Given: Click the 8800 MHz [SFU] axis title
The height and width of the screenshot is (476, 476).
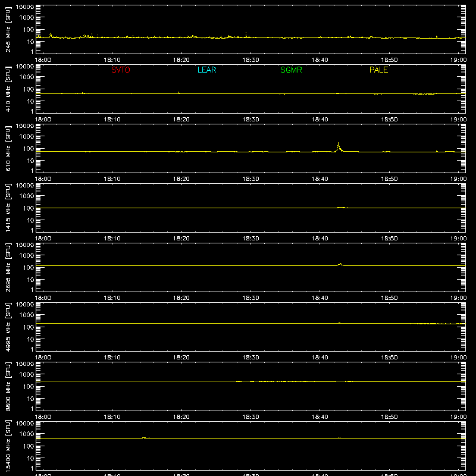Looking at the screenshot, I should [8, 386].
